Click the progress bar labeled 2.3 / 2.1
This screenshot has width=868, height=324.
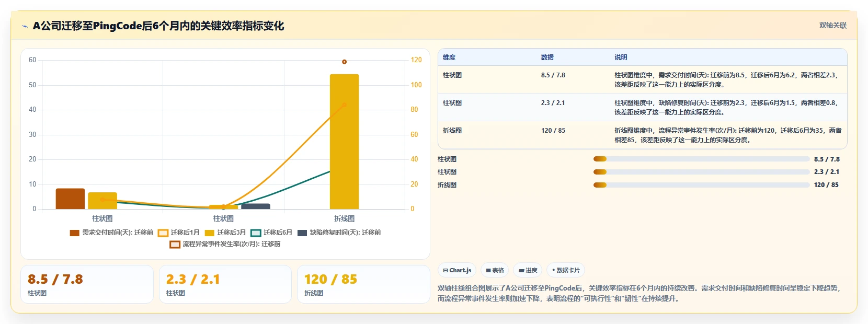click(701, 172)
